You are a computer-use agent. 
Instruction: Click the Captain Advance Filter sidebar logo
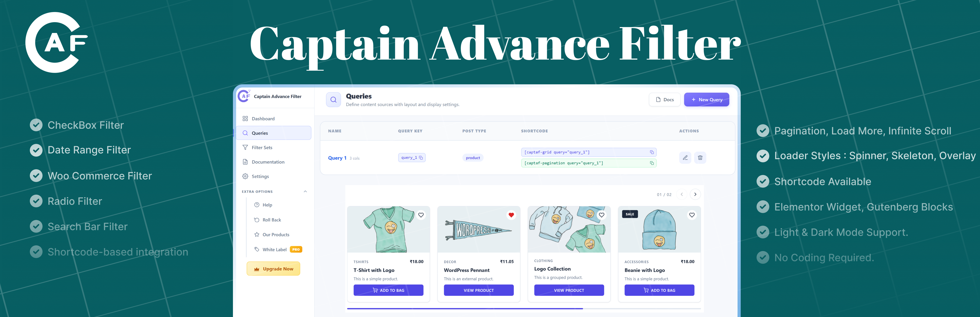pyautogui.click(x=244, y=96)
